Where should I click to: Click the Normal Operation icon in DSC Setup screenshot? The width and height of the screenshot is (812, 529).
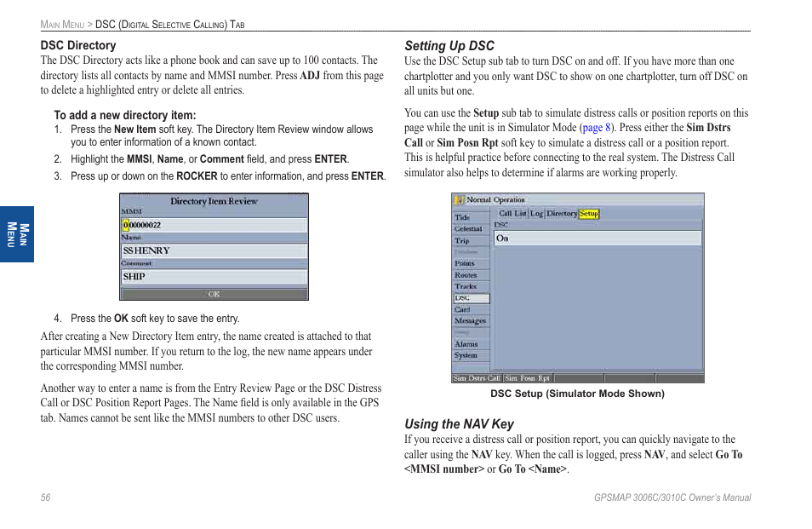coord(460,200)
